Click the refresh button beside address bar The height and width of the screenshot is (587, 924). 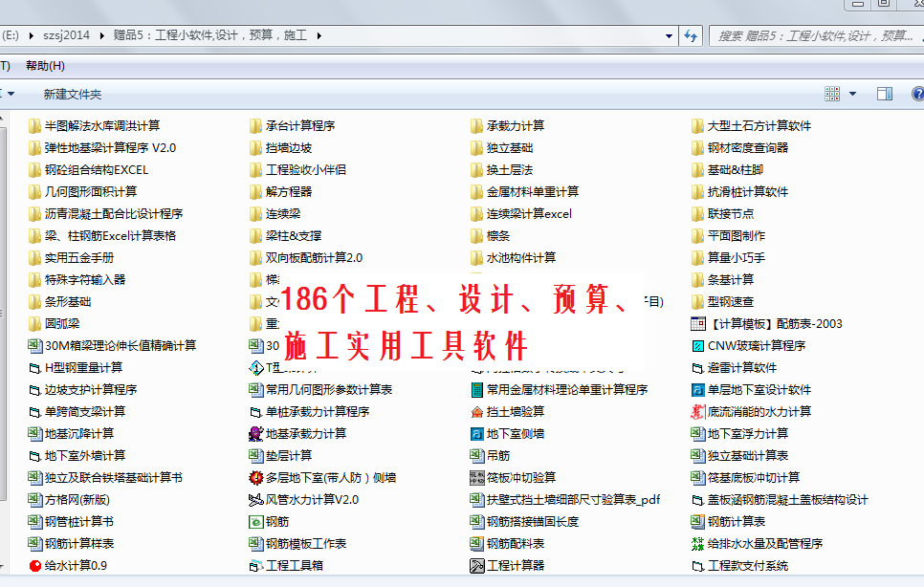coord(691,35)
